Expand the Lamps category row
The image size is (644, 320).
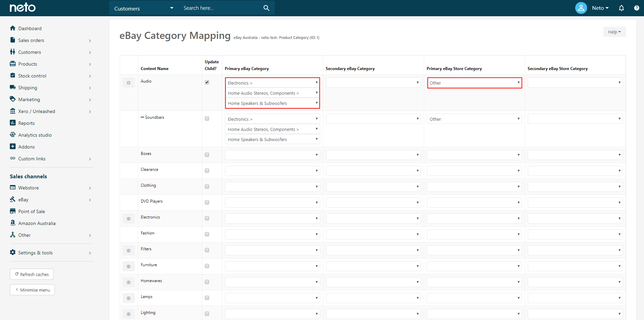[129, 298]
